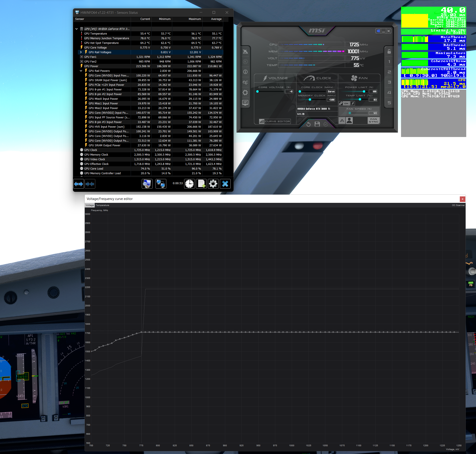
Task: Close the Voltage/Frequency curve editor window
Action: tap(462, 199)
